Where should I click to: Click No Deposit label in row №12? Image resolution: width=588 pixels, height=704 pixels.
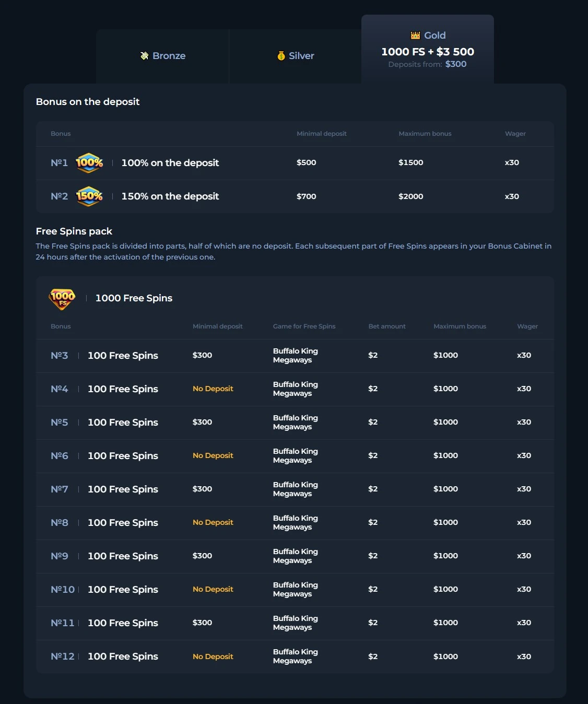pyautogui.click(x=213, y=656)
